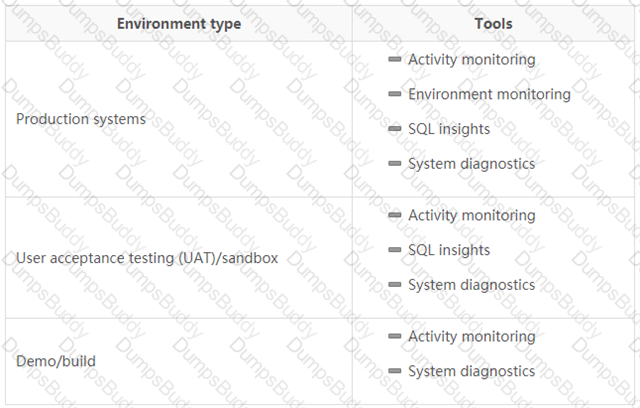
Task: Click the bullet icon beside Environment monitoring
Action: click(x=395, y=94)
